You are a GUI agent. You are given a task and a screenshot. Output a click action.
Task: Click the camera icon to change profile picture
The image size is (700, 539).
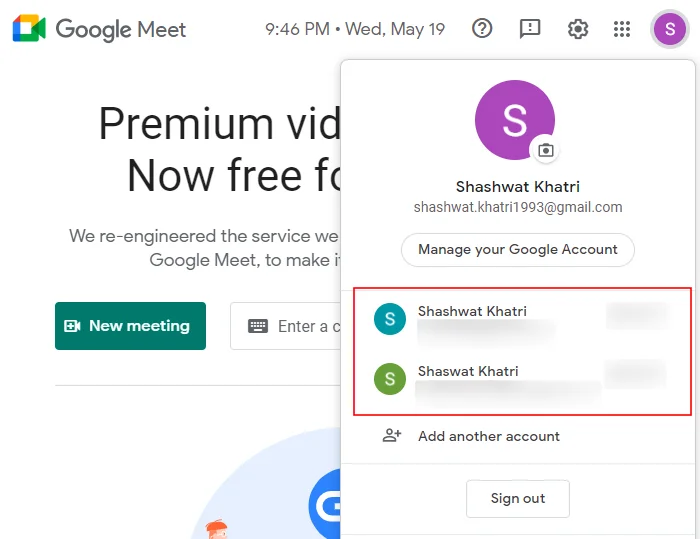(546, 150)
